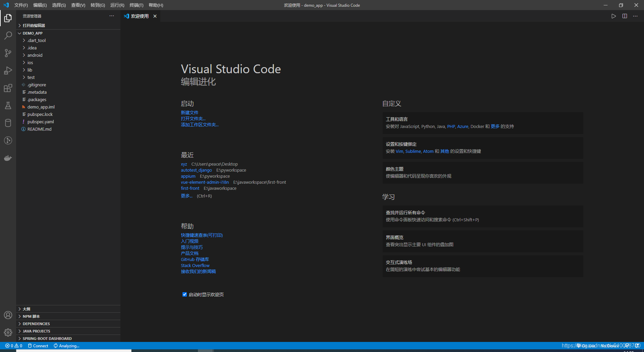Open pubspec.lock file
Image resolution: width=644 pixels, height=352 pixels.
68,114
